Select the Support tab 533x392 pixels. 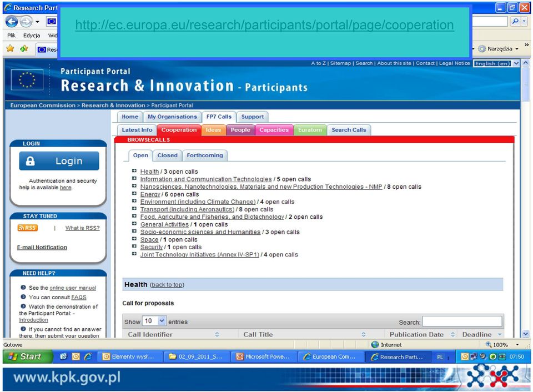[x=252, y=117]
